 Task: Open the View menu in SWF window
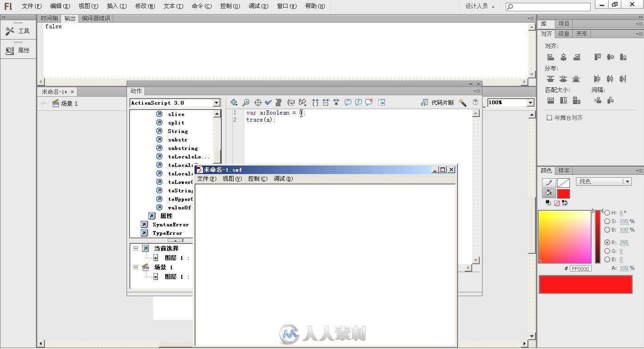pyautogui.click(x=232, y=179)
